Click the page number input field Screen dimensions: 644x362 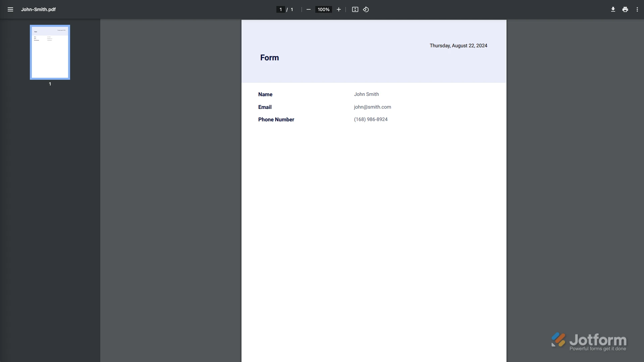tap(281, 9)
